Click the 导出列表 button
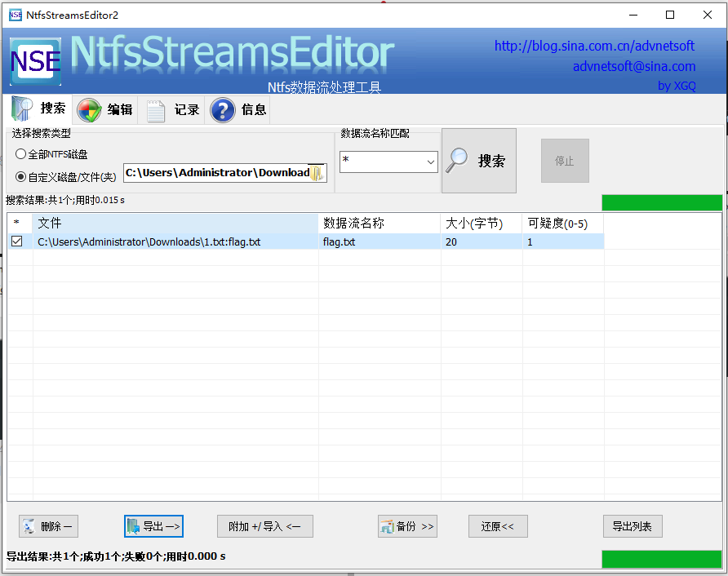 [x=633, y=526]
